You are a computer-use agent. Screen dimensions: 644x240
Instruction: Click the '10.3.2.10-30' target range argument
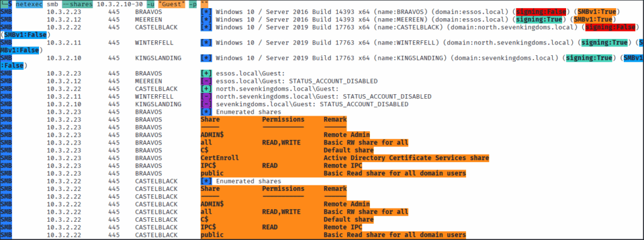(x=119, y=4)
